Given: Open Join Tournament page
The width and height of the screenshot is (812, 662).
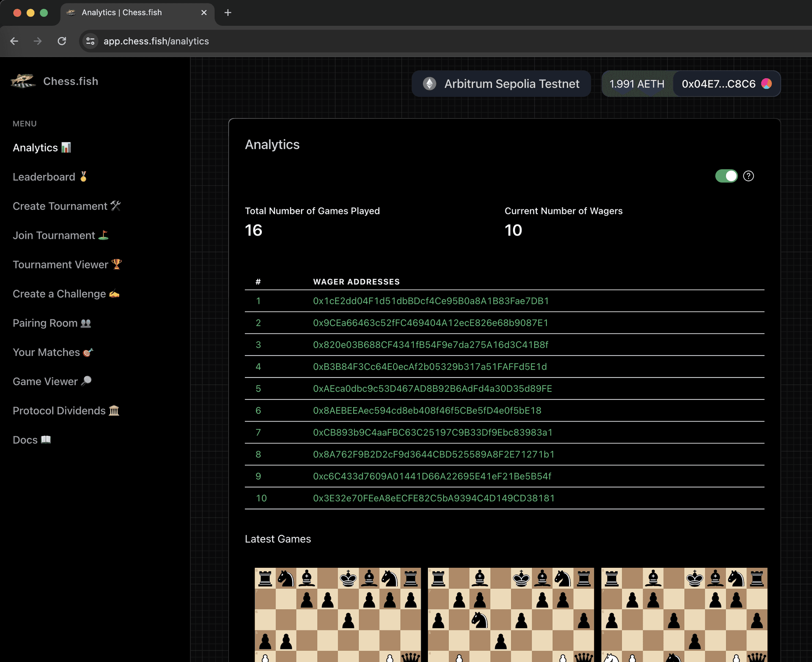Looking at the screenshot, I should [x=61, y=235].
